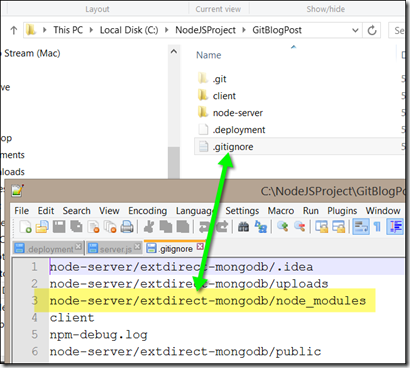
Task: Go up one folder in Explorer
Action: [14, 30]
